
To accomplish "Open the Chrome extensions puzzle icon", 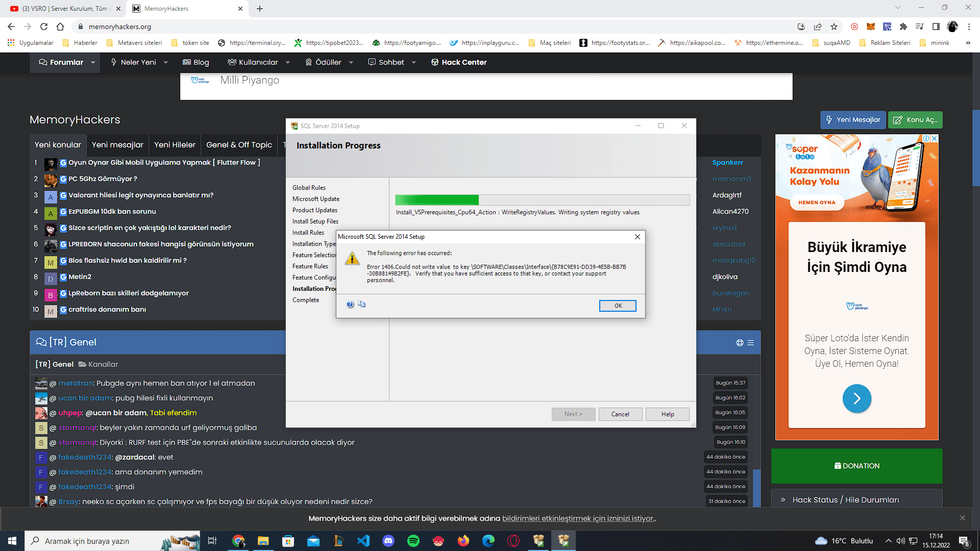I will pyautogui.click(x=903, y=27).
